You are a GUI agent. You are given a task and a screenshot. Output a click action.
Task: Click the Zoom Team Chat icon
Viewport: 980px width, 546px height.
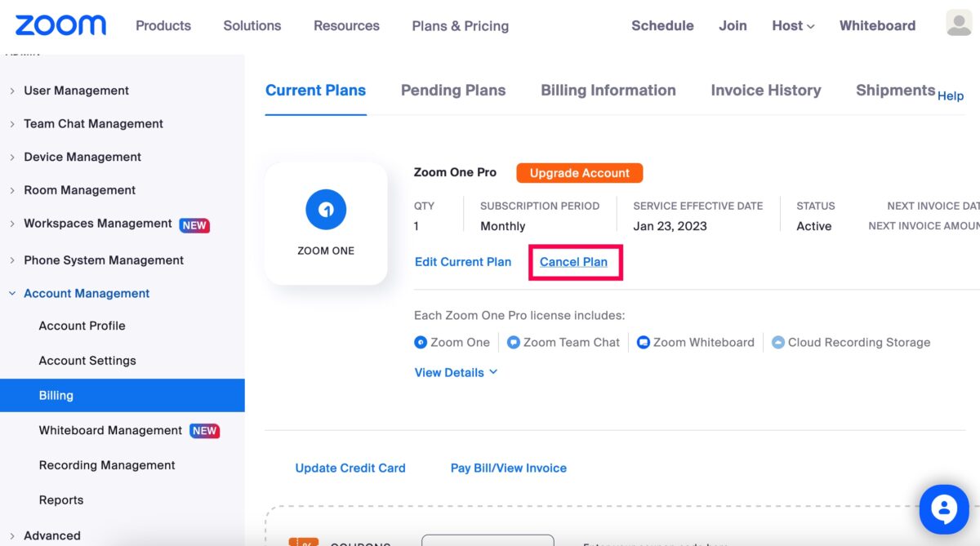(x=514, y=343)
